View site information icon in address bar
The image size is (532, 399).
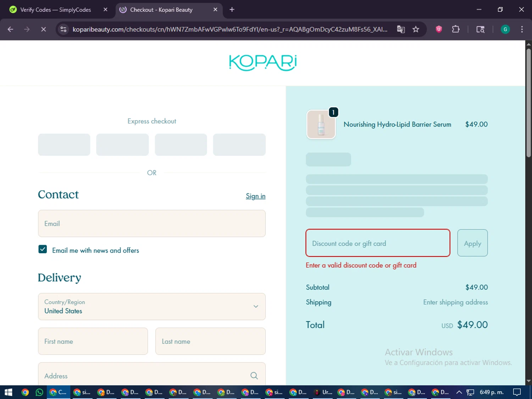click(63, 29)
